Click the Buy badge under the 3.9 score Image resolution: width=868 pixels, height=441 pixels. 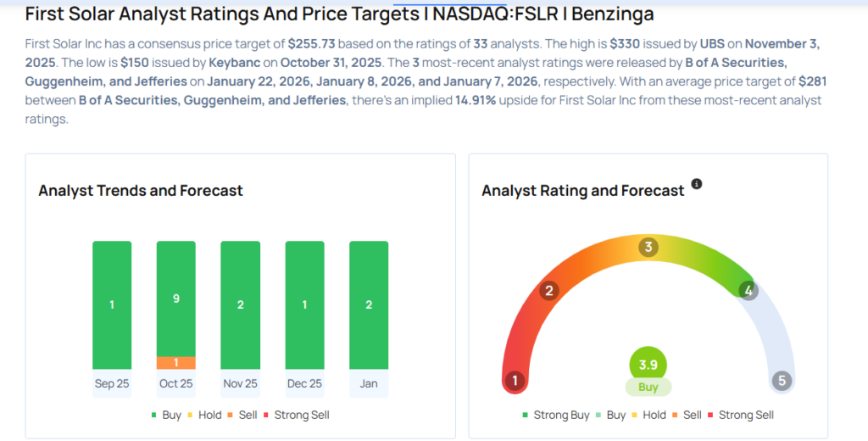pyautogui.click(x=648, y=387)
